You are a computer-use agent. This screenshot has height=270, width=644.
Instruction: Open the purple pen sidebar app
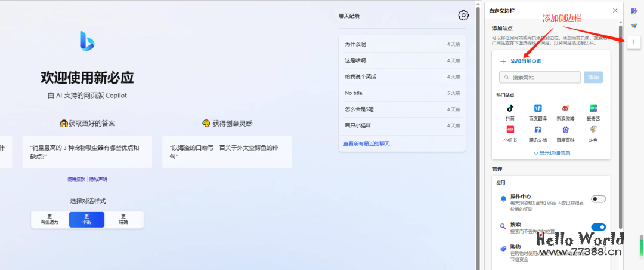coord(634,11)
